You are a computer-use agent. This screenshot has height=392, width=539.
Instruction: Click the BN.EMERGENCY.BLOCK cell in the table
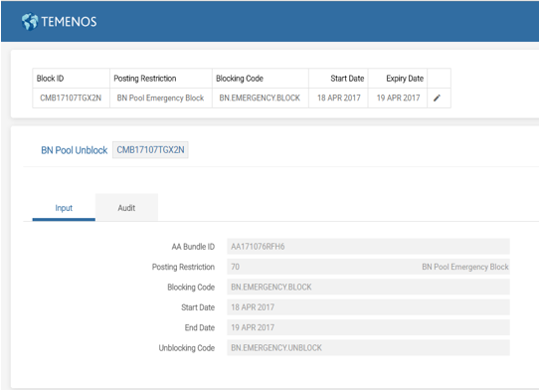coord(261,98)
